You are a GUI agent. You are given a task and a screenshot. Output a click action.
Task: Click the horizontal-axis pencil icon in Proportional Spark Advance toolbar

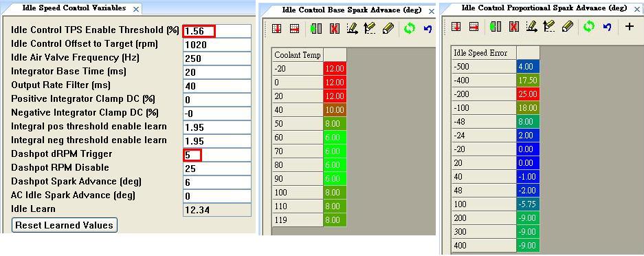click(531, 27)
